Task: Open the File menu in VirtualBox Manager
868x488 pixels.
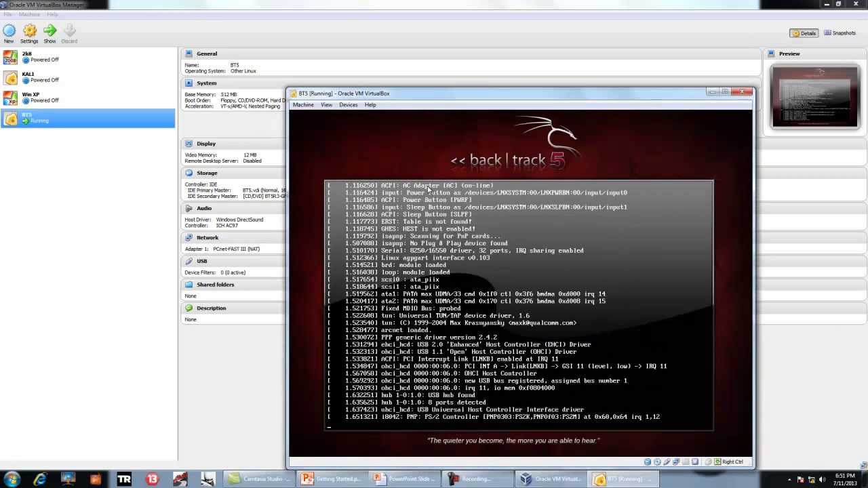Action: tap(7, 14)
